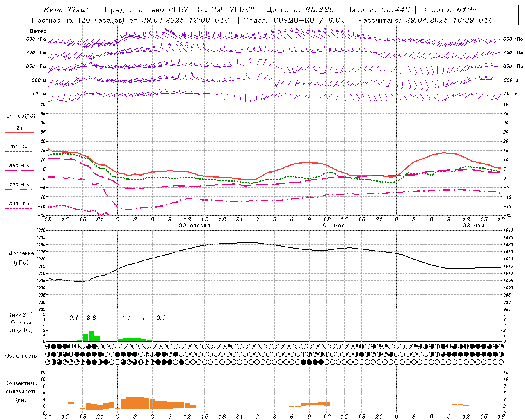Click the station name Kem_Tisul in the header
This screenshot has width=525, height=420.
tap(66, 10)
